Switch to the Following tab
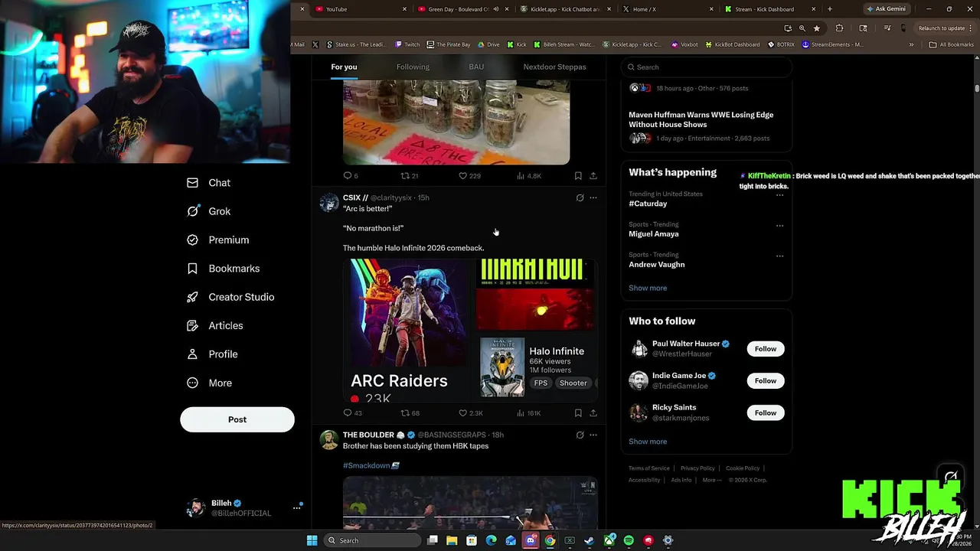The width and height of the screenshot is (980, 551). [413, 67]
